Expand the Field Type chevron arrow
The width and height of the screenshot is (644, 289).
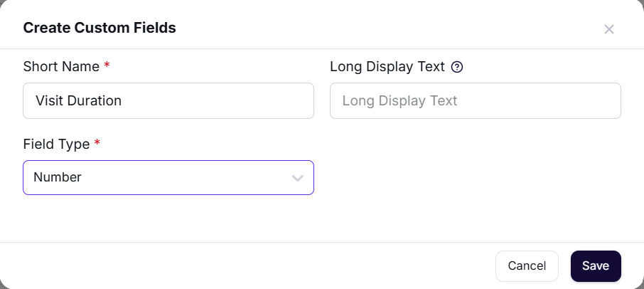(297, 178)
